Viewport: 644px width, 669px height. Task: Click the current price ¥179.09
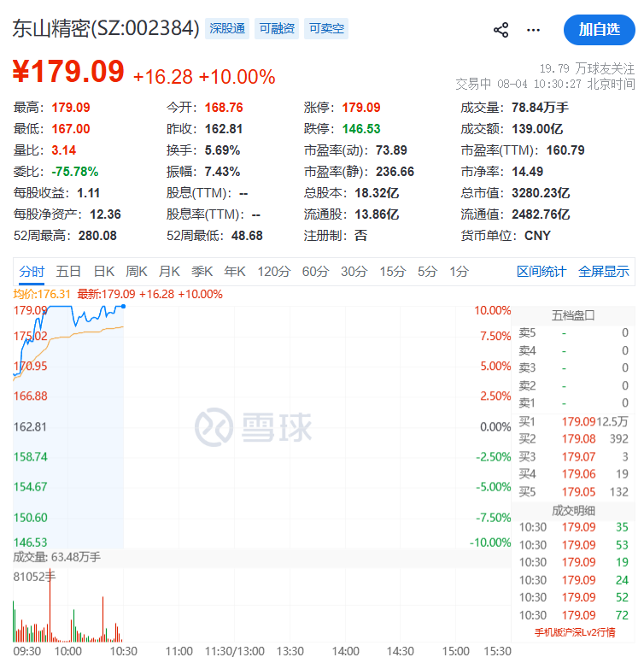[x=68, y=71]
